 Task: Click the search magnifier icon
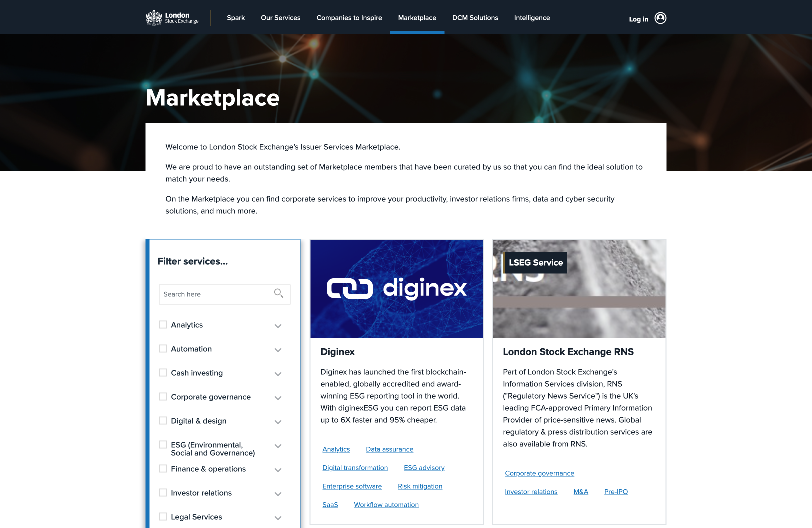coord(278,293)
